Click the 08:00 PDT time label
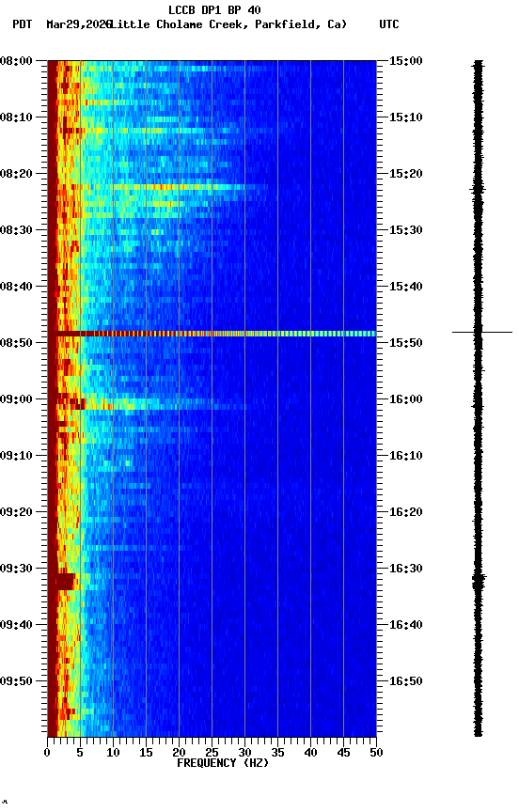The height and width of the screenshot is (812, 519). (16, 61)
